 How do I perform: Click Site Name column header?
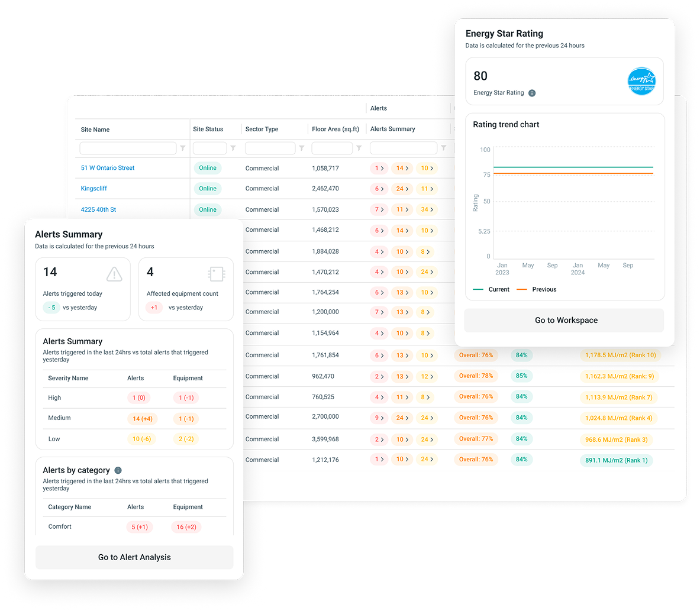pos(95,130)
